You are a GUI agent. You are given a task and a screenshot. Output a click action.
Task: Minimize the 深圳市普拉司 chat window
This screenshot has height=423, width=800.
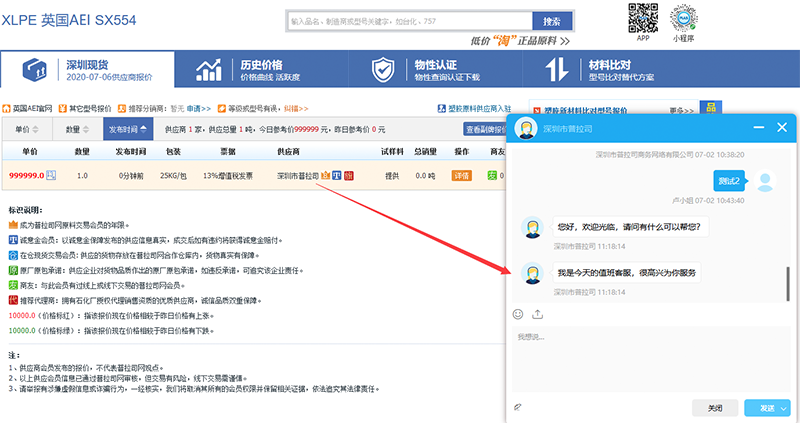coord(756,127)
